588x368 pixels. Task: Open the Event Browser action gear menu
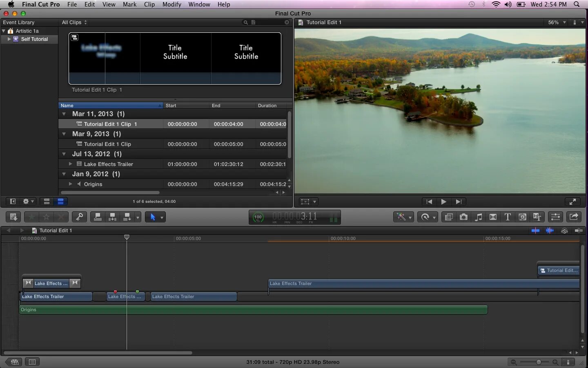28,201
